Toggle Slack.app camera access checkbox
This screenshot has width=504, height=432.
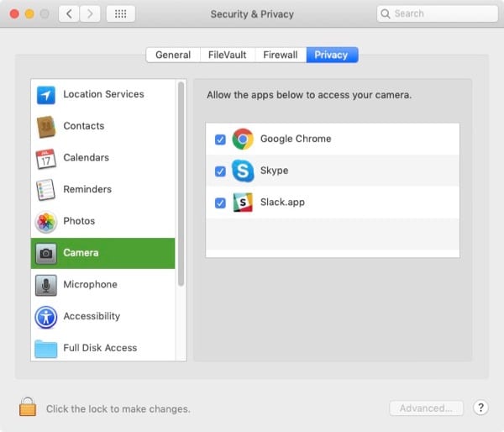[220, 203]
